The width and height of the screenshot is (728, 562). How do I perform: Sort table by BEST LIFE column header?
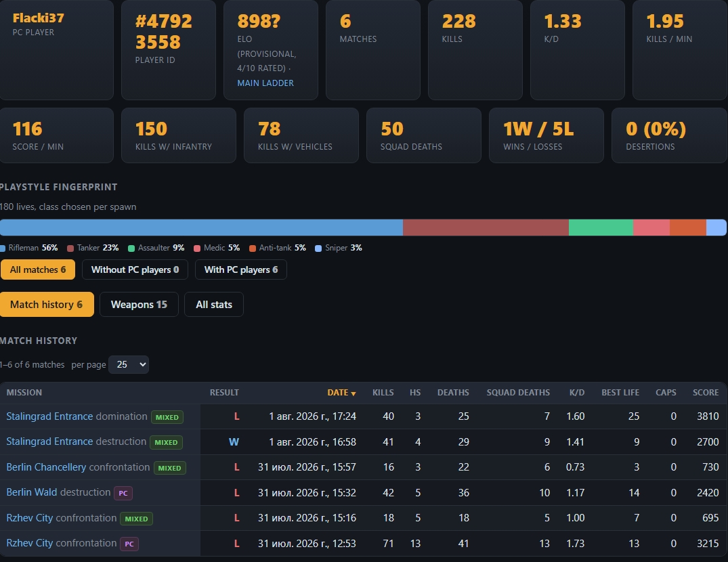(620, 393)
